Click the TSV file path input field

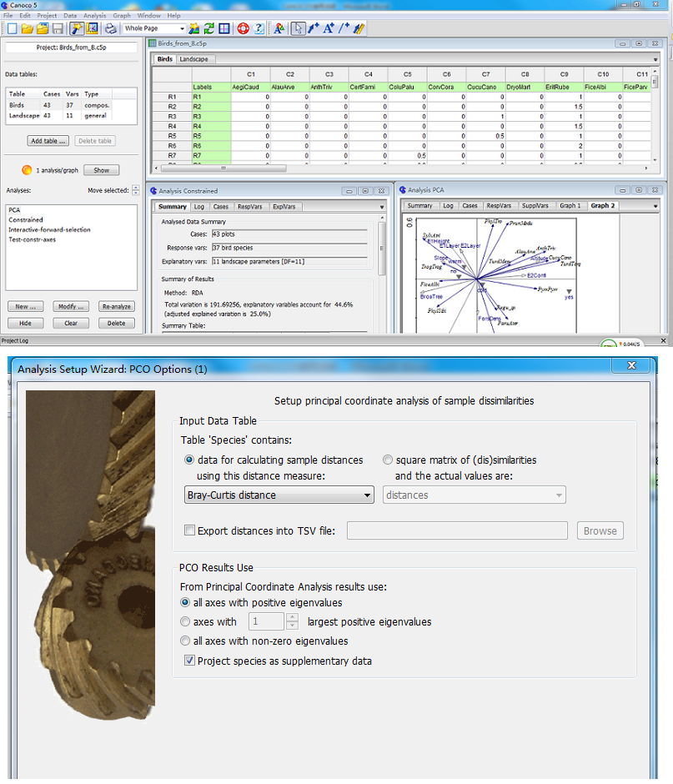[457, 530]
